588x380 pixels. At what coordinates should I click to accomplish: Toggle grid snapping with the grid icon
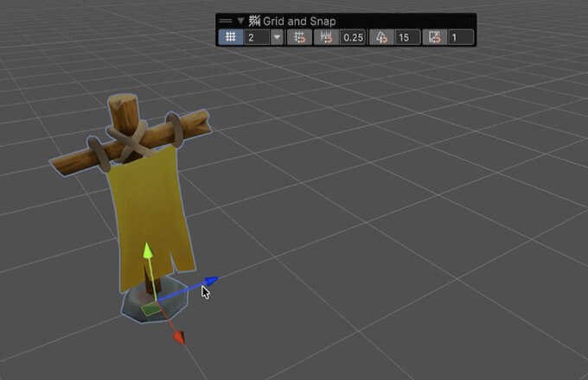tap(231, 37)
